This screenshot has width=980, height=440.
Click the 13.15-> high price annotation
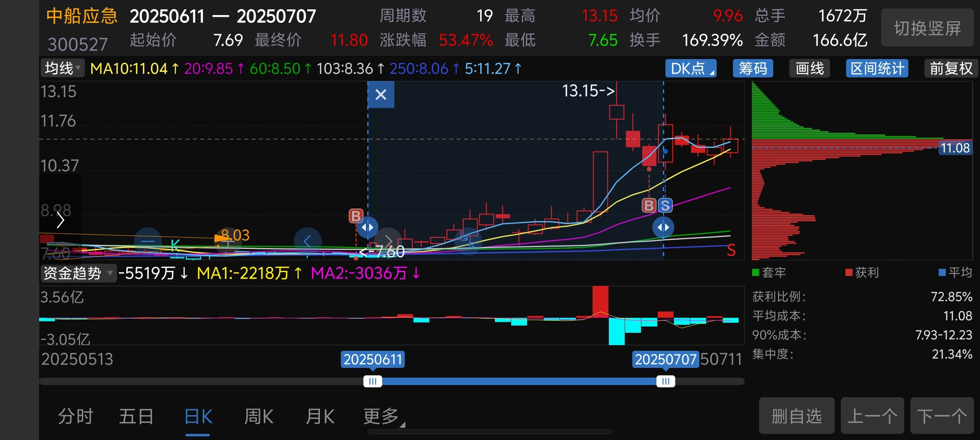[x=588, y=90]
